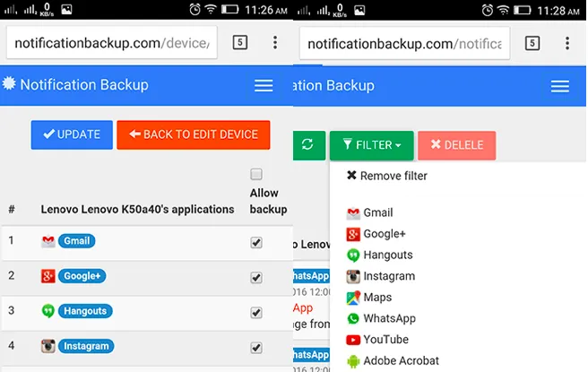
Task: Filter notifications by WhatsApp label
Action: pyautogui.click(x=390, y=318)
